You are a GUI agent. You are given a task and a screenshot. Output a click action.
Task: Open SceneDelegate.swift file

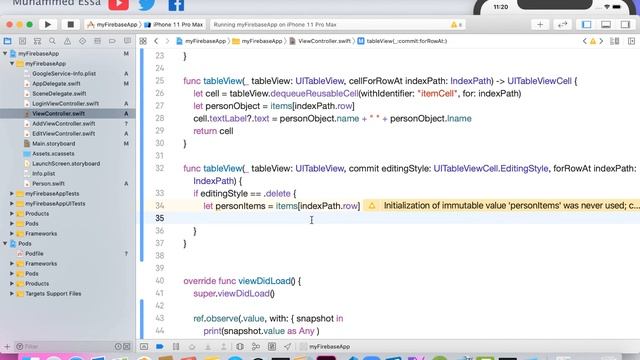[x=59, y=93]
